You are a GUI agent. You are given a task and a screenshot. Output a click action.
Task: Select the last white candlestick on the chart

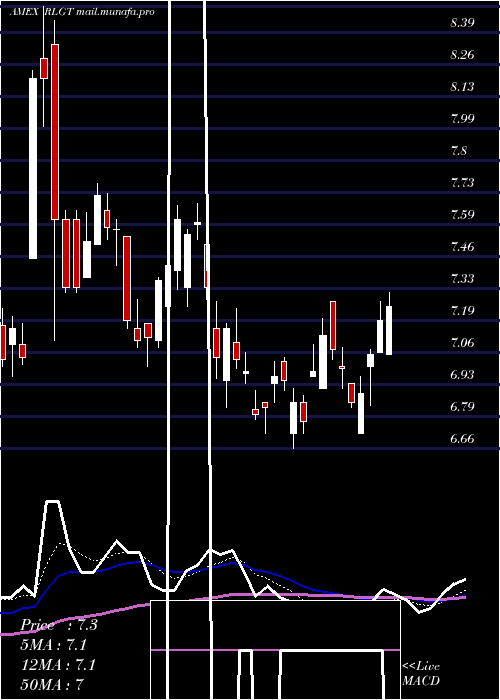[x=389, y=330]
